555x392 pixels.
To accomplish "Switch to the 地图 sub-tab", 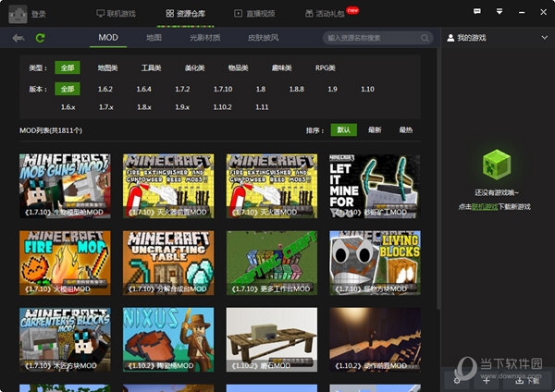I will coord(154,38).
